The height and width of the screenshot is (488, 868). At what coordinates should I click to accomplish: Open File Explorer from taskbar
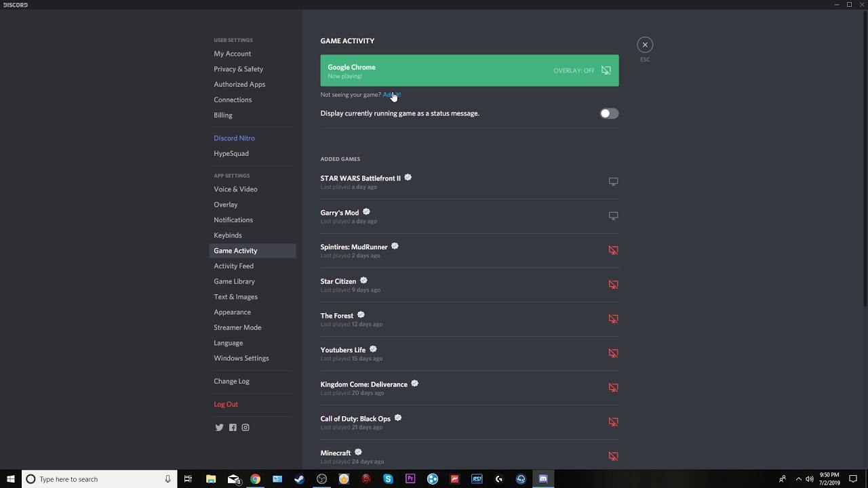tap(211, 479)
